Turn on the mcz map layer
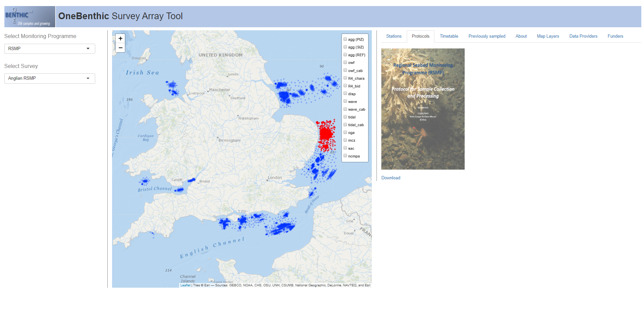The image size is (644, 322). tap(345, 140)
